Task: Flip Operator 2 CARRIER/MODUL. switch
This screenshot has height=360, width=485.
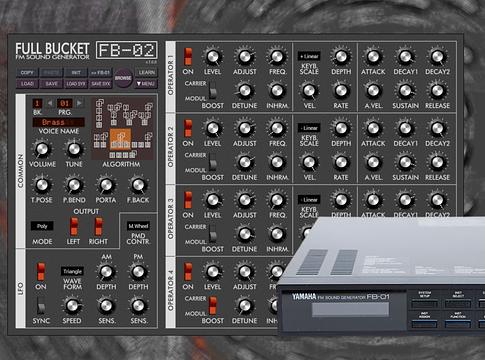Action: pyautogui.click(x=213, y=163)
